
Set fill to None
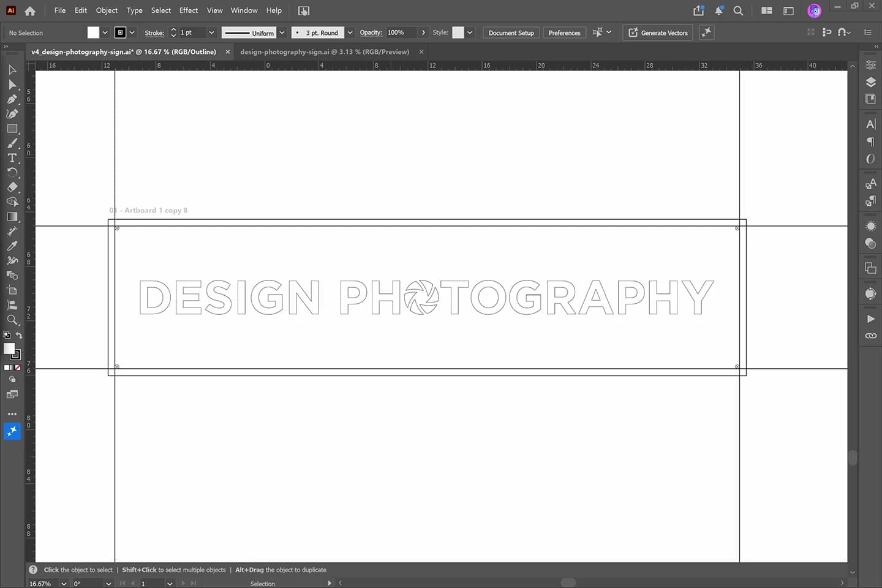point(18,367)
